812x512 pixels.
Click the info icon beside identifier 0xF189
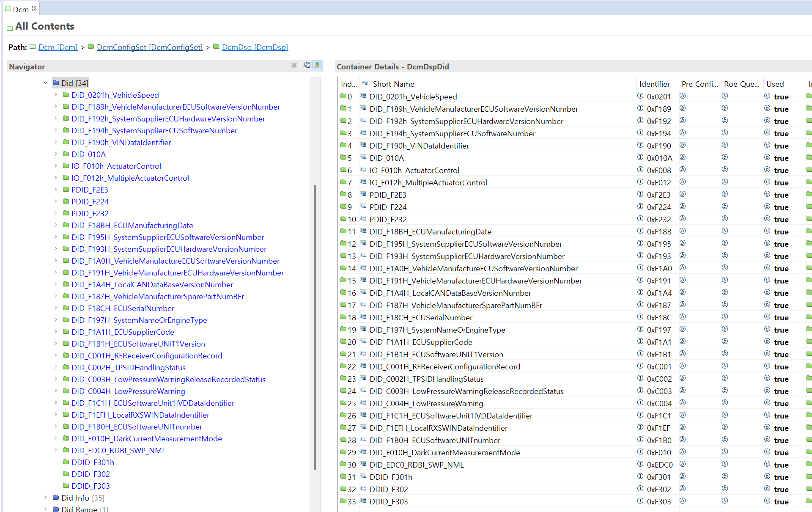tap(640, 108)
